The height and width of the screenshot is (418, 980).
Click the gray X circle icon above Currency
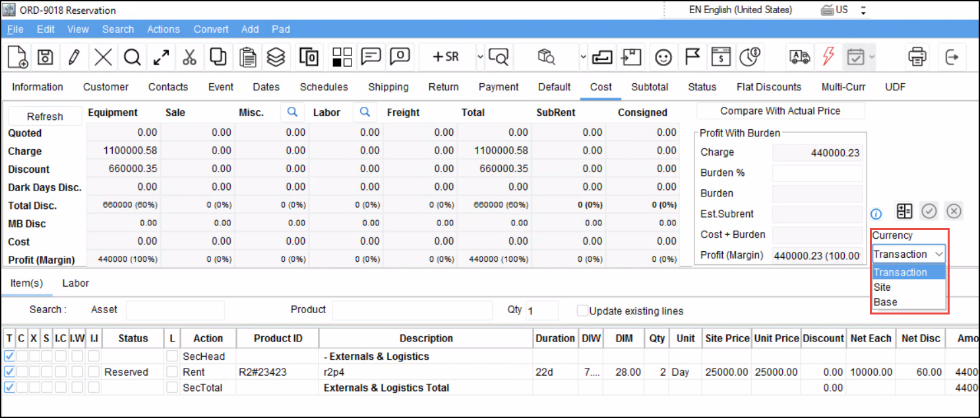954,211
